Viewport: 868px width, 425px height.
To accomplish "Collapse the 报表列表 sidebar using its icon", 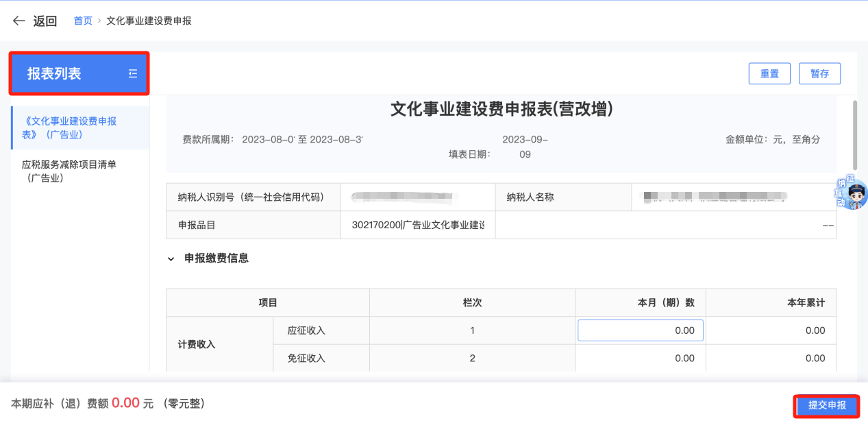I will pyautogui.click(x=133, y=74).
